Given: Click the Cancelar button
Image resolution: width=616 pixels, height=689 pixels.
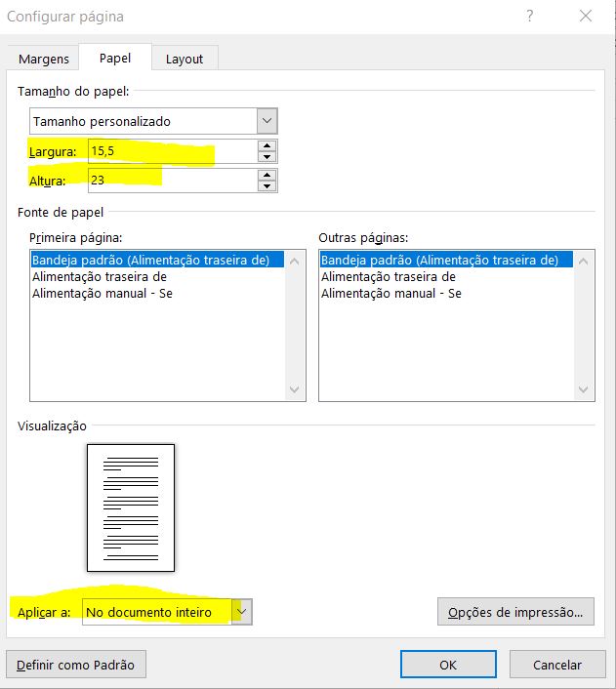Looking at the screenshot, I should pyautogui.click(x=557, y=665).
